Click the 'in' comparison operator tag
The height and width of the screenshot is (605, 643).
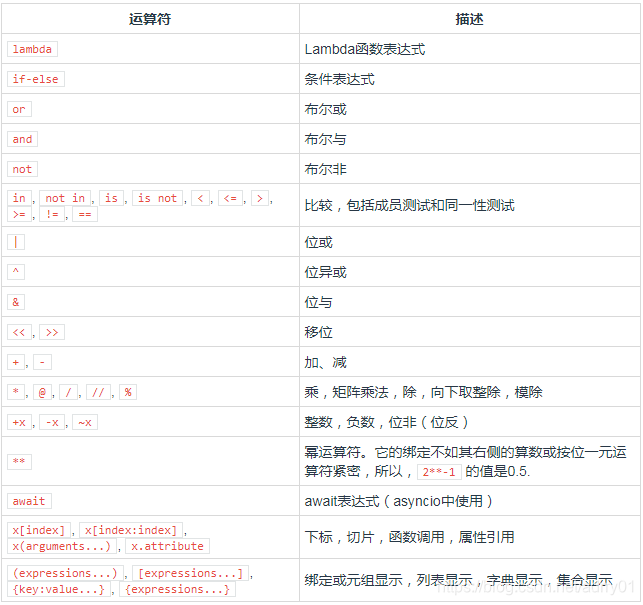pos(19,198)
